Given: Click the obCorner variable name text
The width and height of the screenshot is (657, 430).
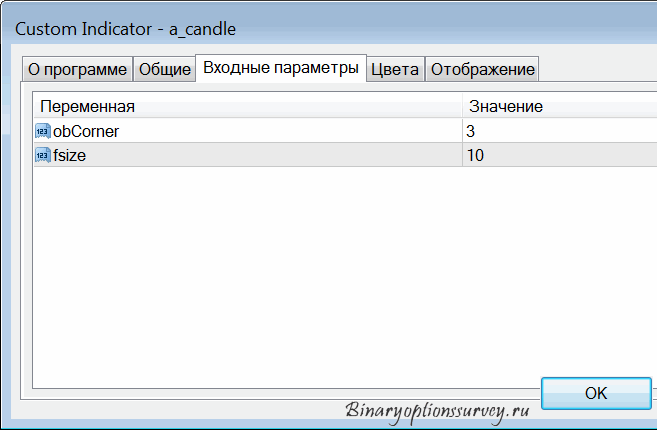Looking at the screenshot, I should (86, 131).
